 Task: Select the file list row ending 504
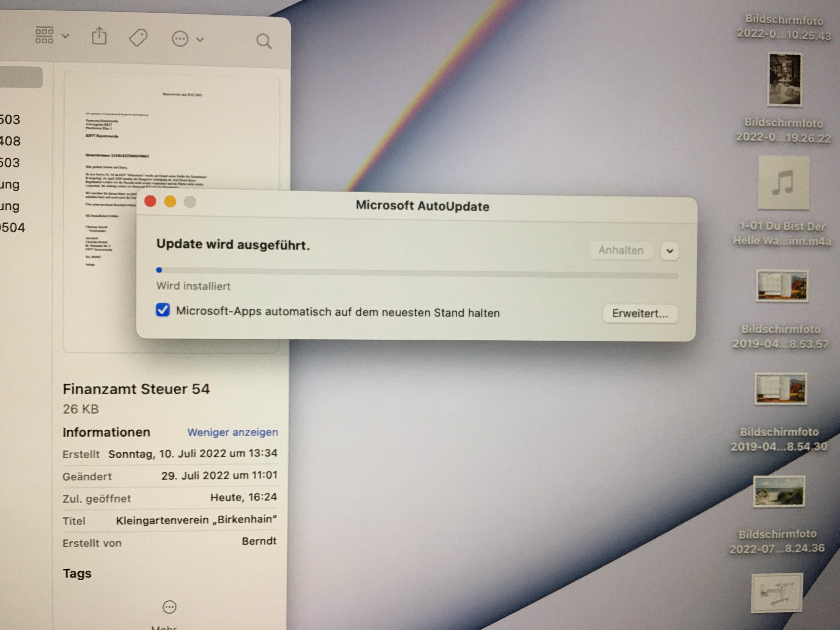coord(13,227)
